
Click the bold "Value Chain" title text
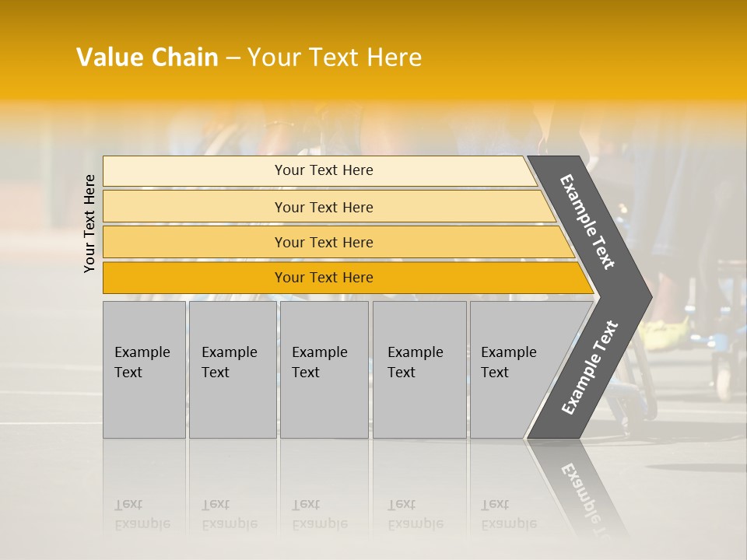point(147,58)
